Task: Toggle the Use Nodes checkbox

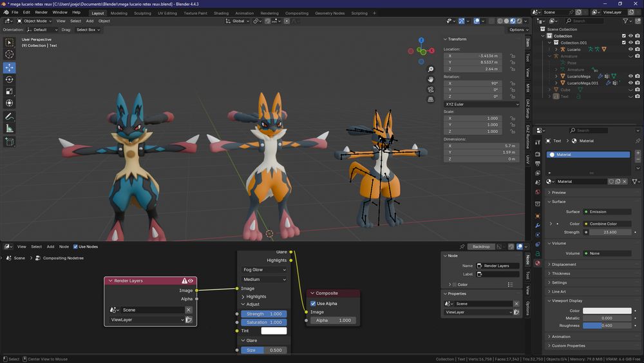Action: click(76, 246)
